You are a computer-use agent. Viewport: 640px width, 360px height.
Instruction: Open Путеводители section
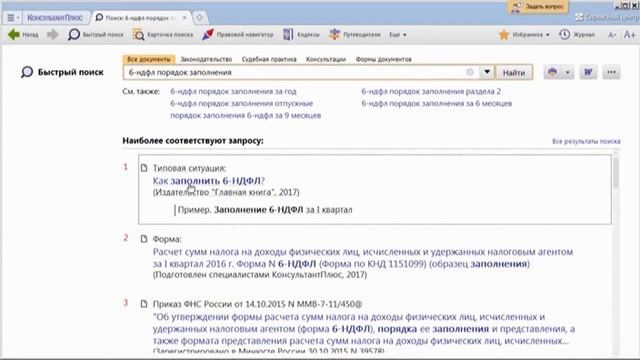(355, 35)
